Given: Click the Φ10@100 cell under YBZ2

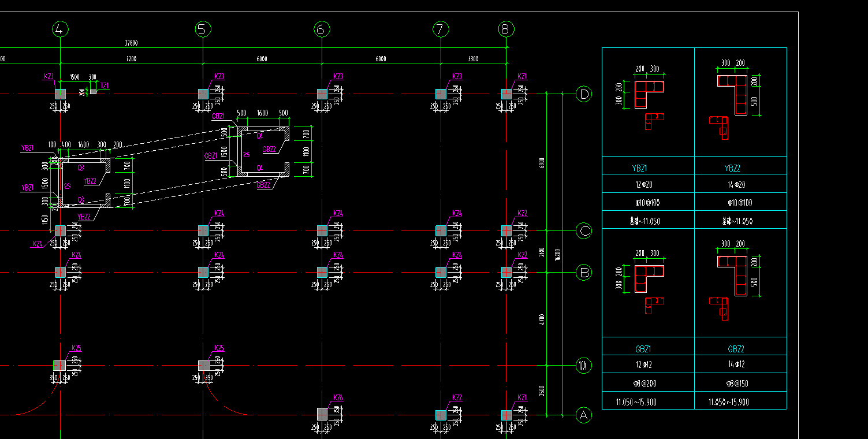Looking at the screenshot, I should 740,203.
